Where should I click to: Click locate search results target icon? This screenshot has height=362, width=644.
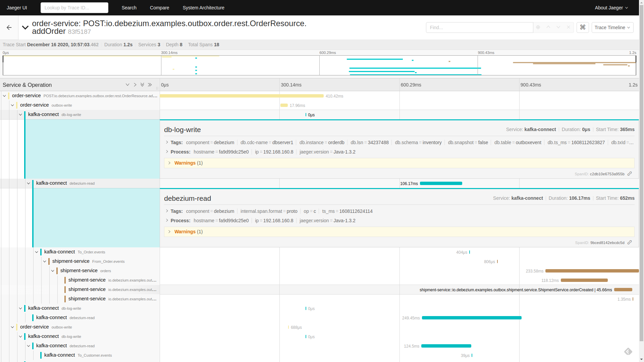pos(538,27)
